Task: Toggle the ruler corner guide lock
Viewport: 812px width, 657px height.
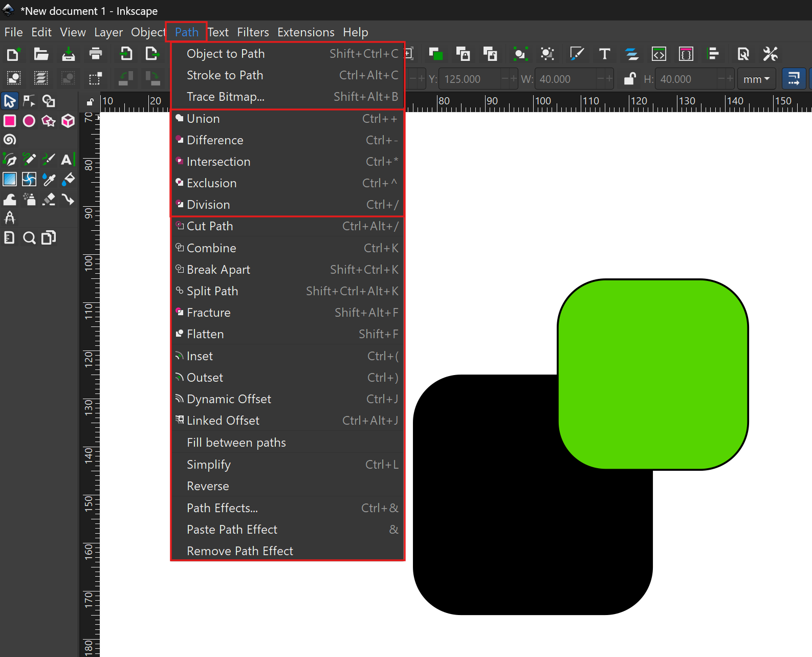Action: tap(90, 102)
